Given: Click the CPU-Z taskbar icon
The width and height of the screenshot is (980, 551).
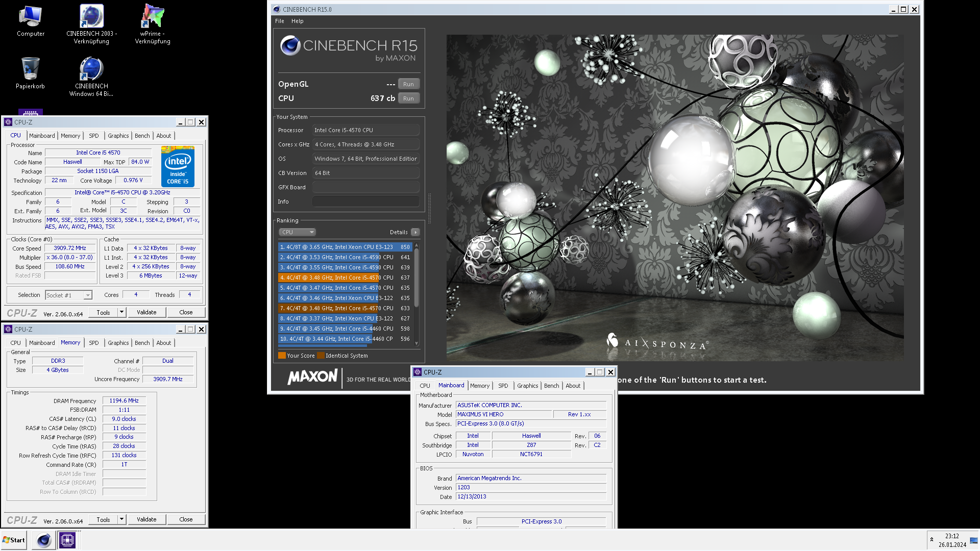Looking at the screenshot, I should click(67, 540).
